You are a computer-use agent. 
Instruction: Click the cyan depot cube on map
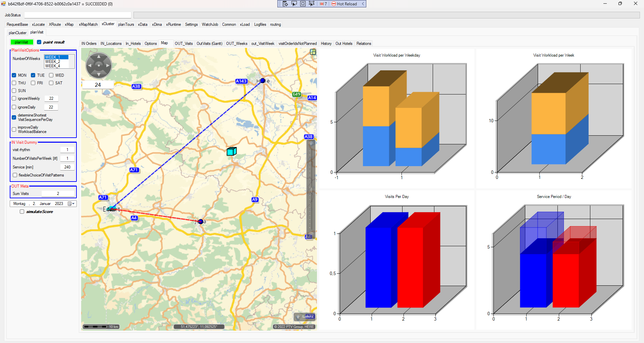[231, 151]
